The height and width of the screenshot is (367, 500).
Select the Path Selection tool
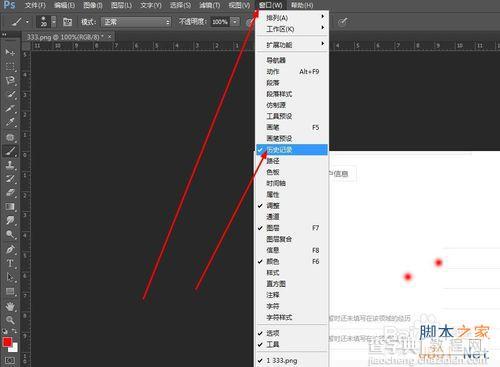coord(10,277)
